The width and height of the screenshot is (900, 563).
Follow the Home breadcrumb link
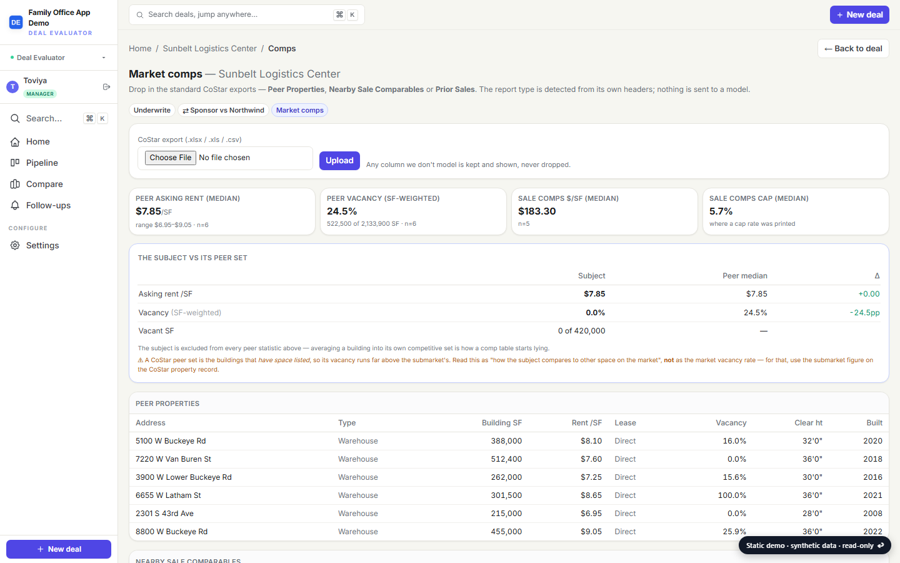pos(140,49)
